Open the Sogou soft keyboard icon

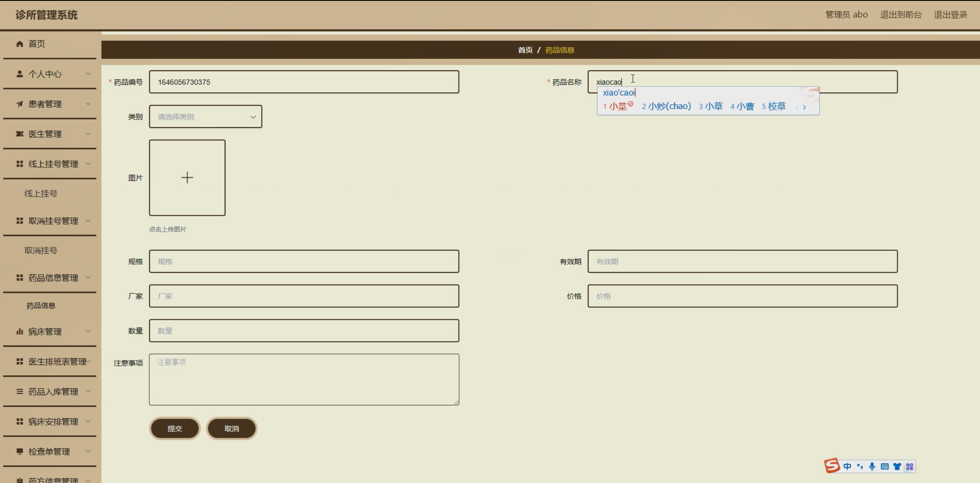pos(885,467)
